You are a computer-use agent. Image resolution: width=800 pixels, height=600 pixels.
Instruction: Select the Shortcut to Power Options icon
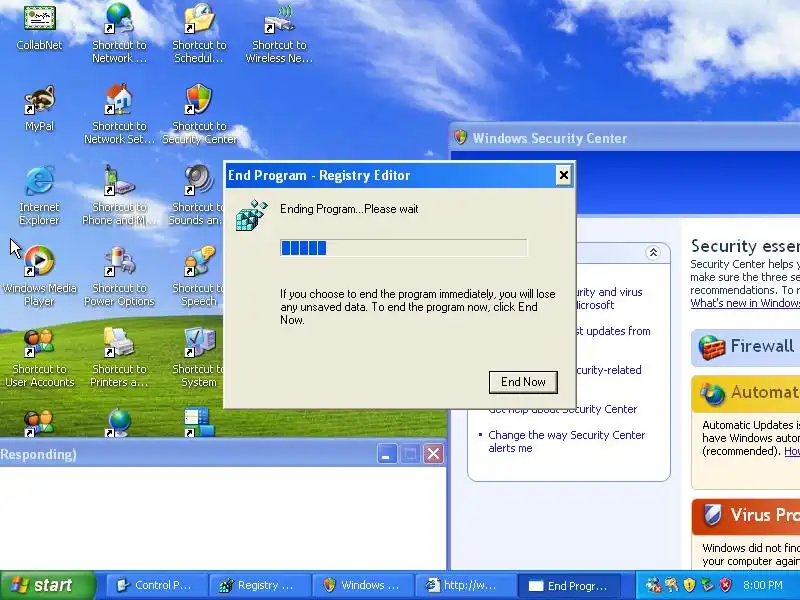point(119,276)
